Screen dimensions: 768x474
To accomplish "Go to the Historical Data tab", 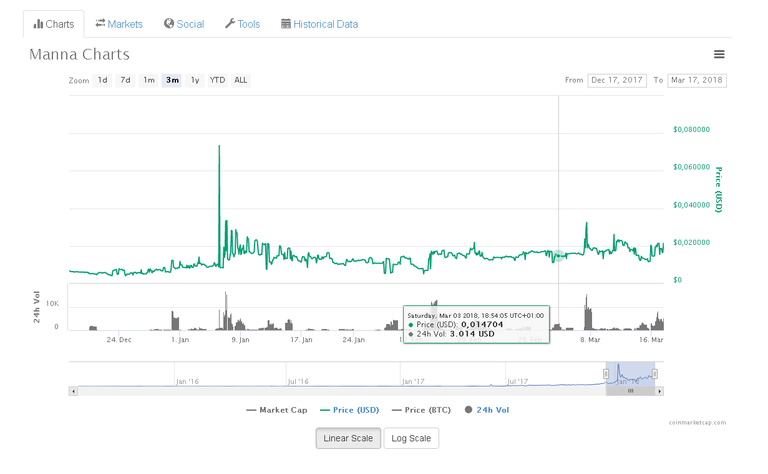I will 319,24.
